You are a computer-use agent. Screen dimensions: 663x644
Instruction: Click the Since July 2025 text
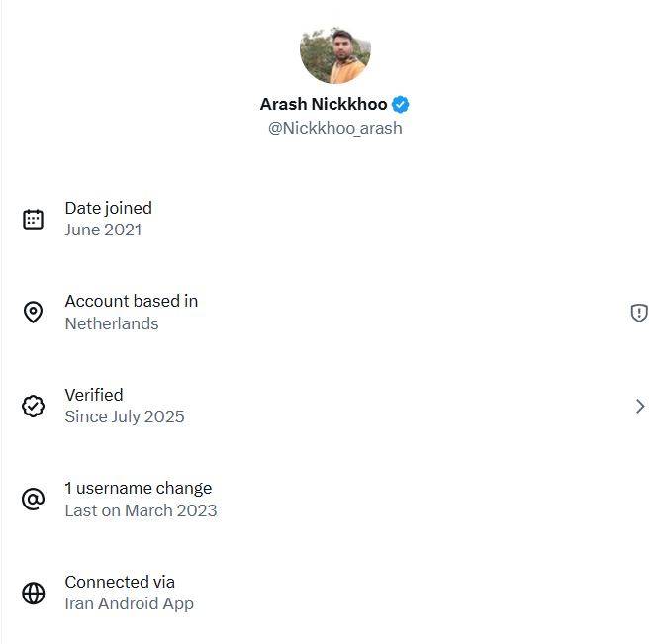click(125, 416)
